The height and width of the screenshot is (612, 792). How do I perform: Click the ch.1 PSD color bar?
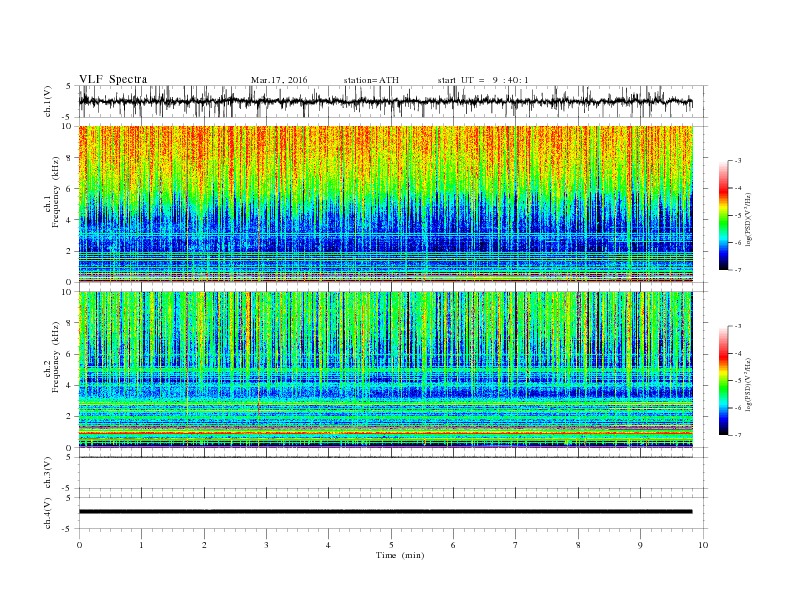[724, 216]
